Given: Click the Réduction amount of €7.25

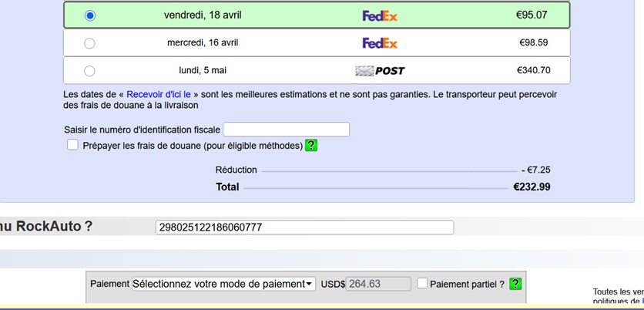Looking at the screenshot, I should click(535, 170).
